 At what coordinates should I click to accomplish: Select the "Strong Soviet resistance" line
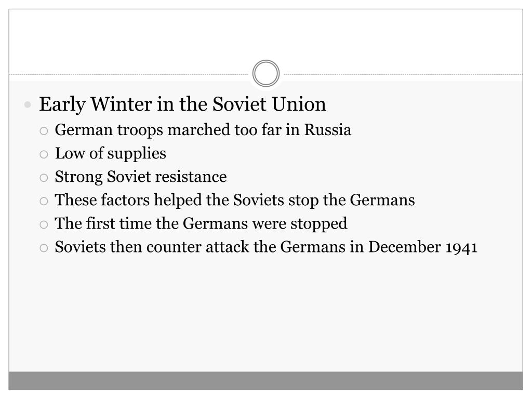(x=141, y=177)
